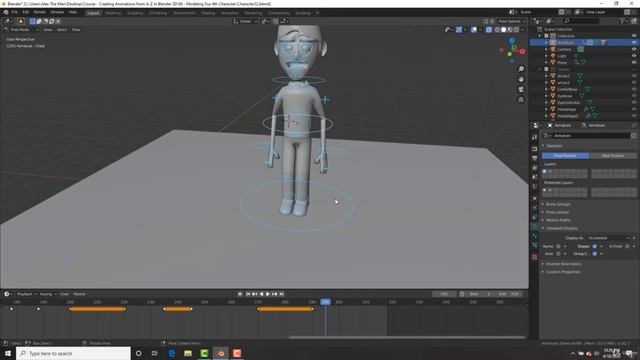The width and height of the screenshot is (640, 360).
Task: Collapse the Viewport Display panel
Action: tap(562, 228)
